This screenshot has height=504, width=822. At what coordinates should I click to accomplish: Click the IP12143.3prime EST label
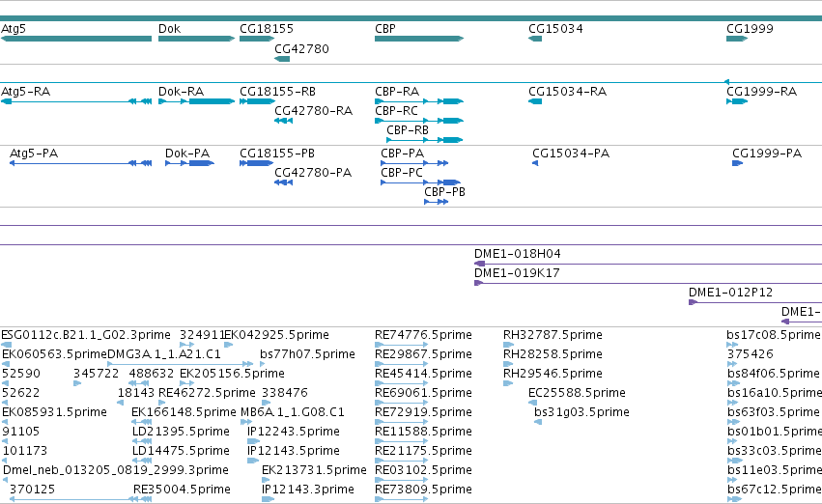click(x=308, y=490)
